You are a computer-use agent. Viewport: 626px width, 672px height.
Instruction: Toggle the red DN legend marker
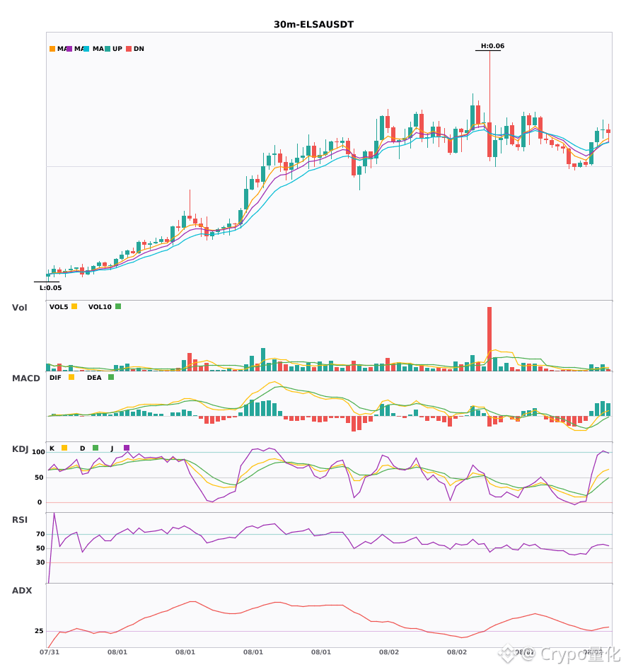[129, 49]
